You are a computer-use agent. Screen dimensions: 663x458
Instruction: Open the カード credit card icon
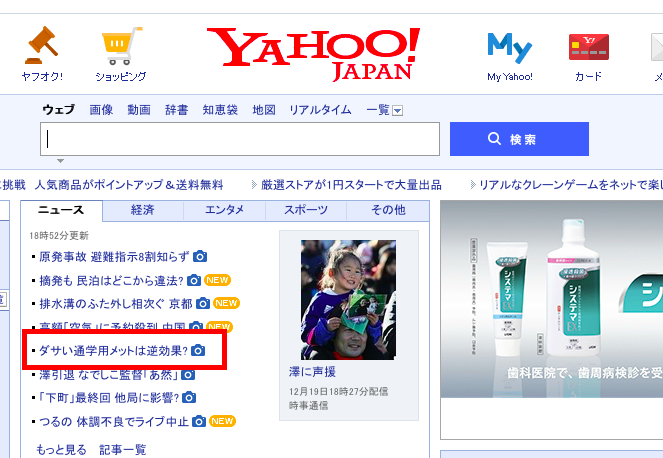pyautogui.click(x=589, y=47)
